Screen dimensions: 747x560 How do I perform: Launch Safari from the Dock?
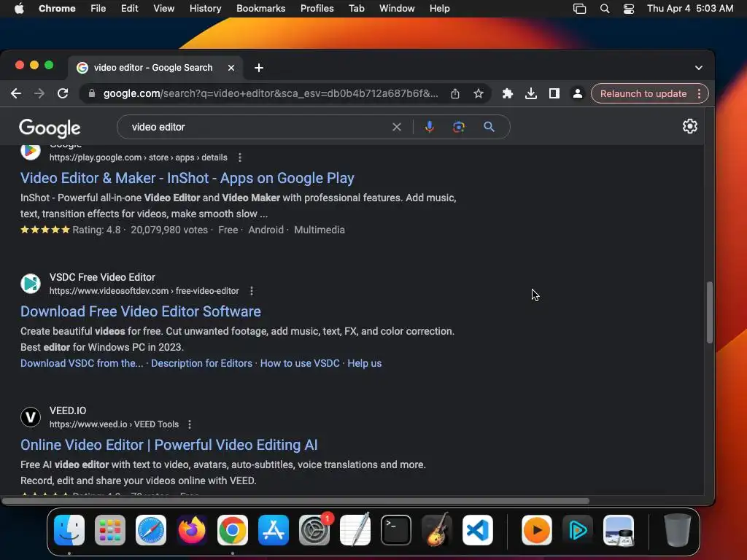[151, 530]
